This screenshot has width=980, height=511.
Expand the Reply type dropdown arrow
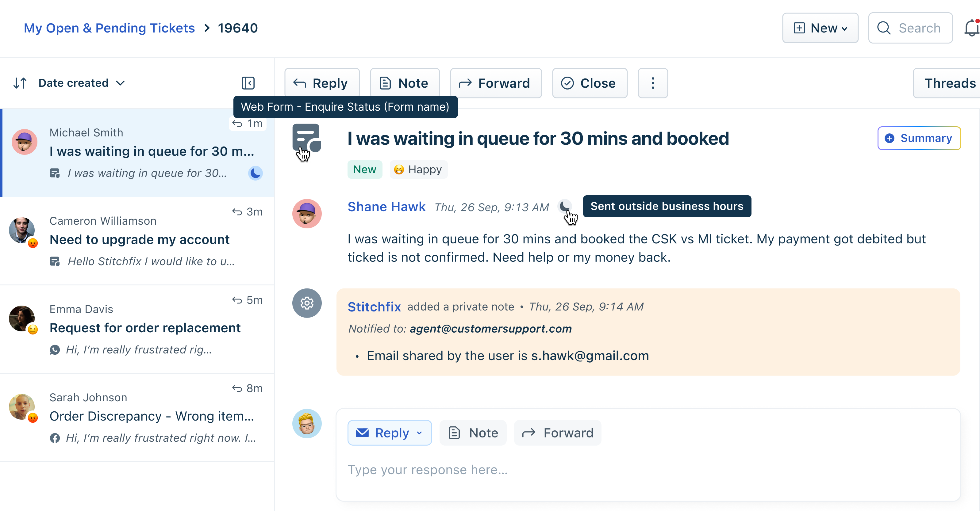[x=419, y=433]
